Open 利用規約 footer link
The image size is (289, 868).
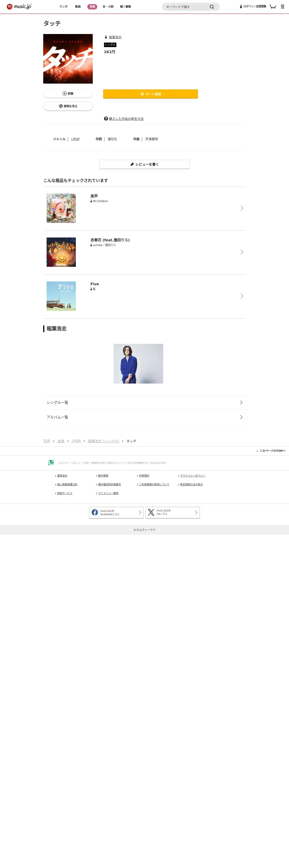tap(144, 476)
